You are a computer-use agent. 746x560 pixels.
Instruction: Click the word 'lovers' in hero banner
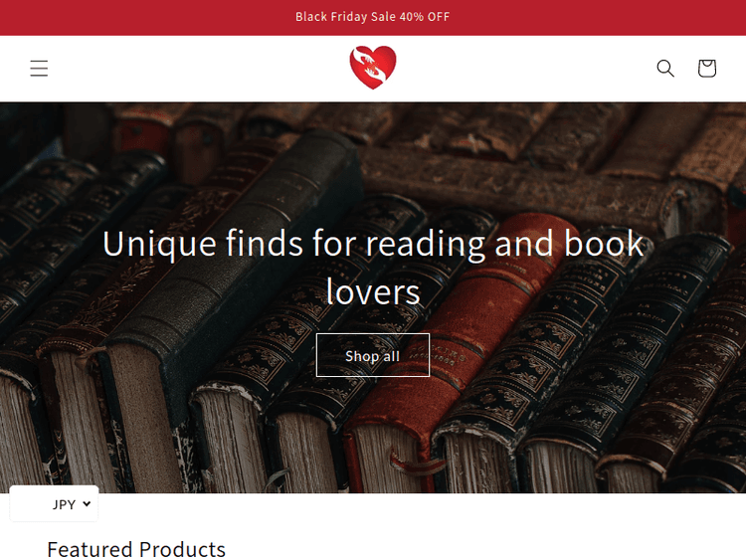[373, 291]
